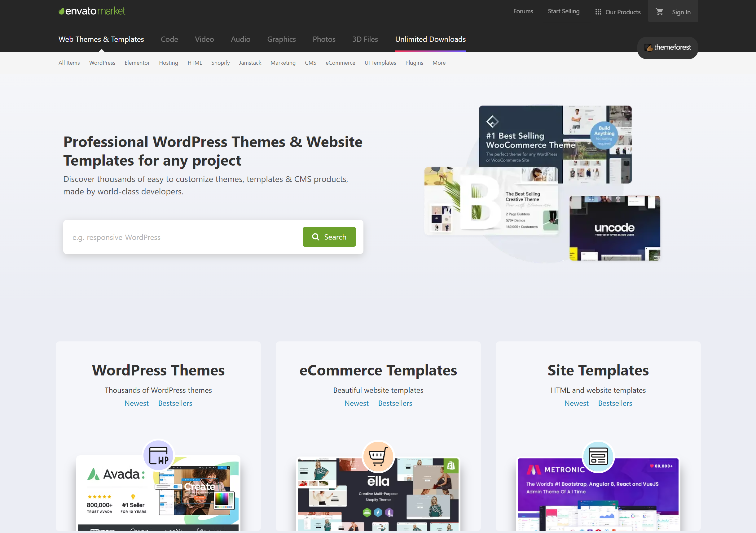
Task: Select the Unlimited Downloads tab
Action: [430, 39]
